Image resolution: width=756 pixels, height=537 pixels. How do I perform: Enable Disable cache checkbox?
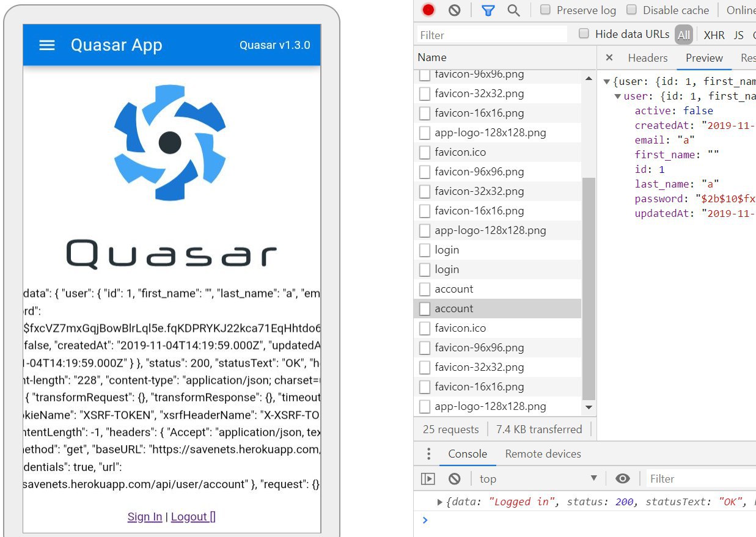coord(632,10)
